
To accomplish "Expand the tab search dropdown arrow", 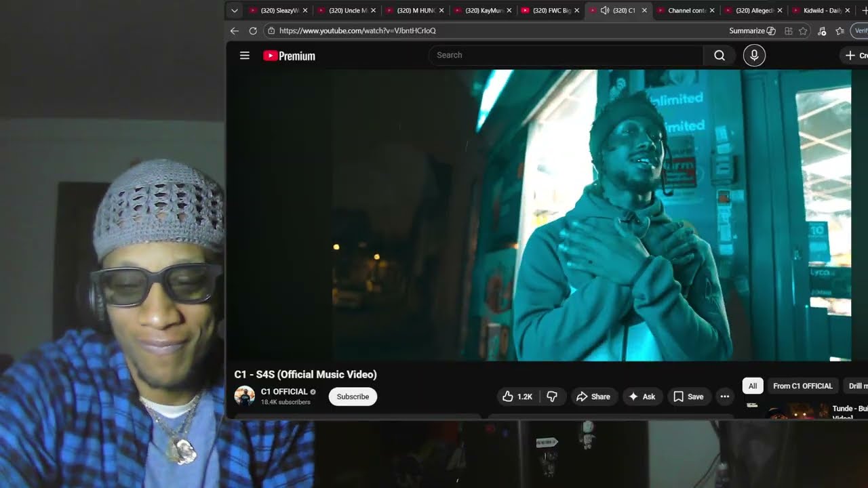I will [x=234, y=10].
